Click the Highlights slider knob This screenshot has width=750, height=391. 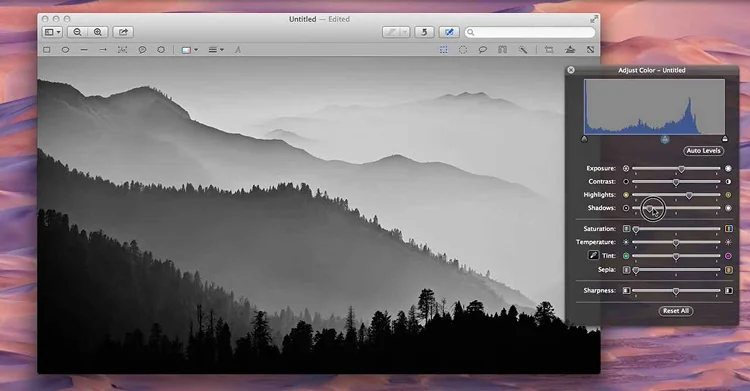[x=689, y=195]
